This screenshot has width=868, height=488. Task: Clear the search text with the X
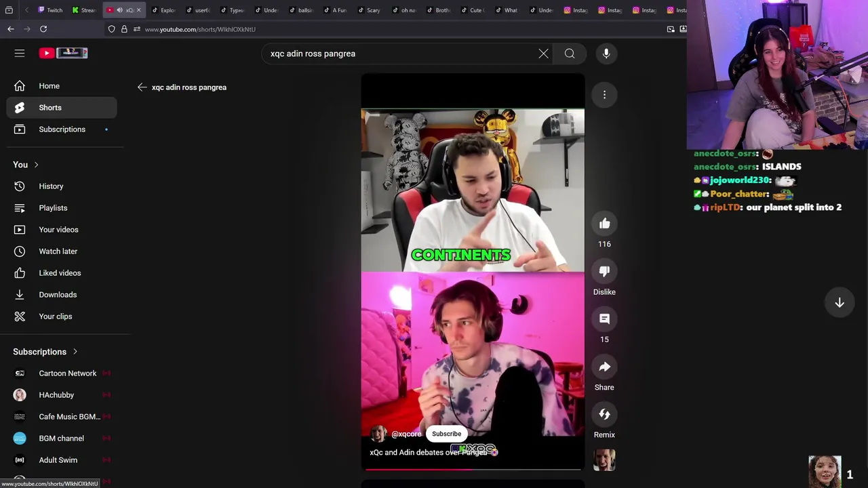543,54
